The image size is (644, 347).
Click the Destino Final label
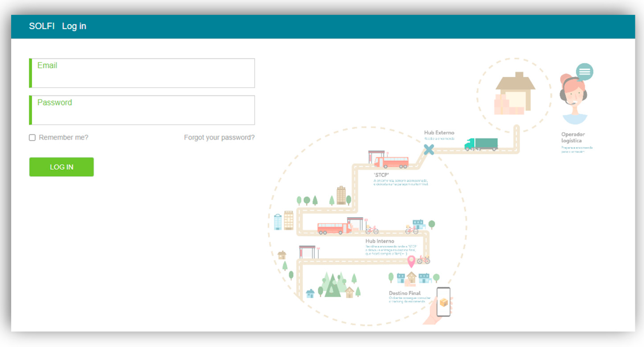[x=405, y=293]
